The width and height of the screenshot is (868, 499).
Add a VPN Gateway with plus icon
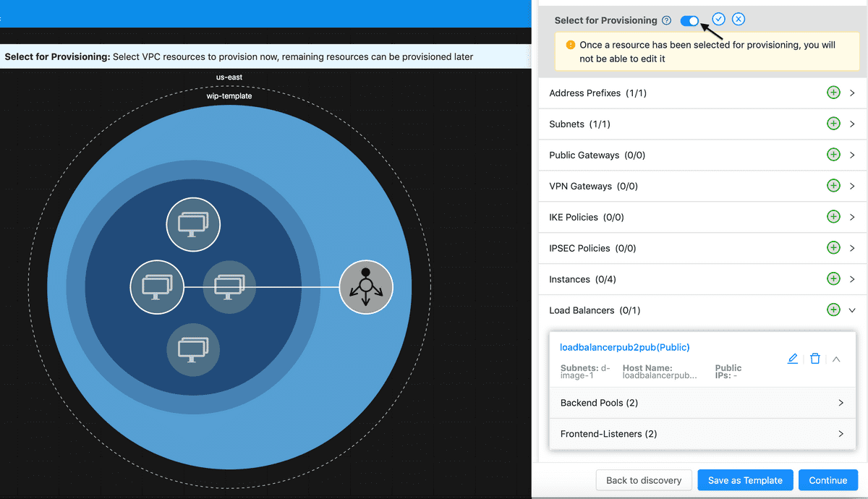pos(833,187)
